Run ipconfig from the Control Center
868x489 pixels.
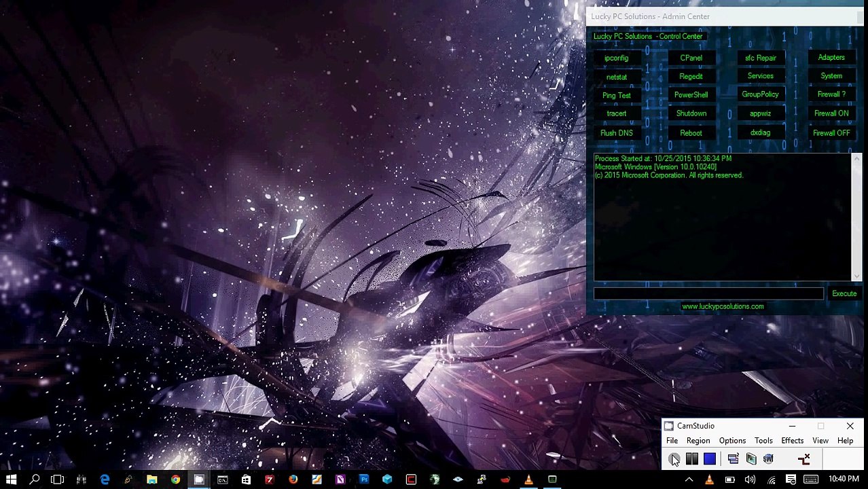(617, 58)
